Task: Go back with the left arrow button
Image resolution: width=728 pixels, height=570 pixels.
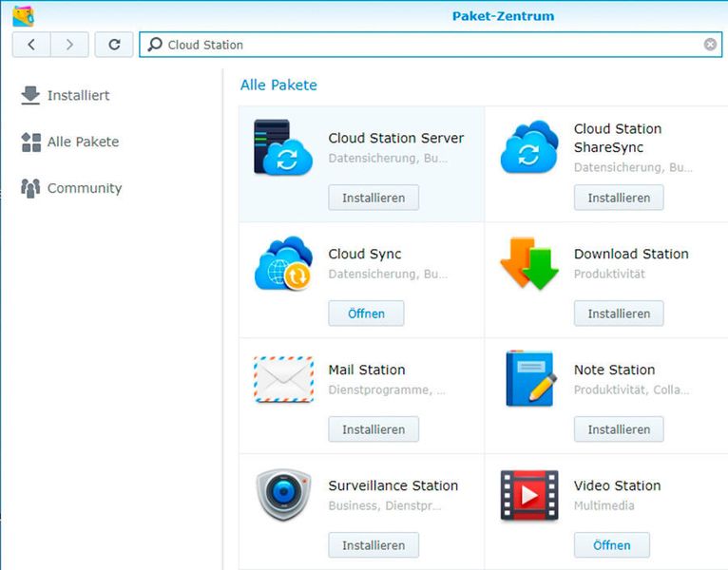Action: click(31, 45)
